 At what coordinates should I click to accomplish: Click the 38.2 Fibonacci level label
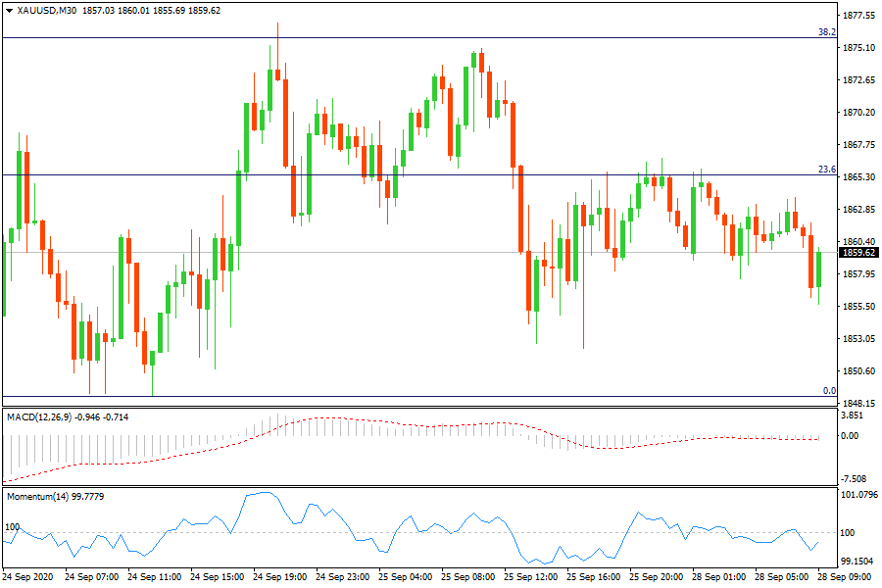pos(826,31)
